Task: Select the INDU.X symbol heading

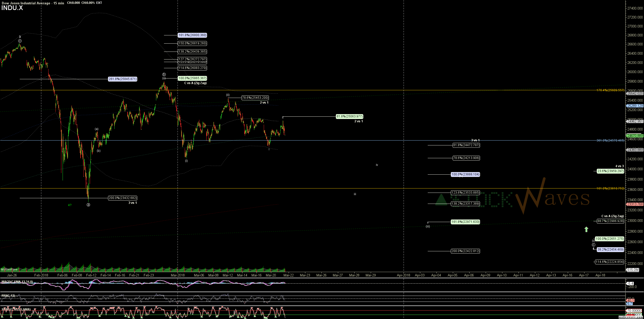Action: coord(12,8)
